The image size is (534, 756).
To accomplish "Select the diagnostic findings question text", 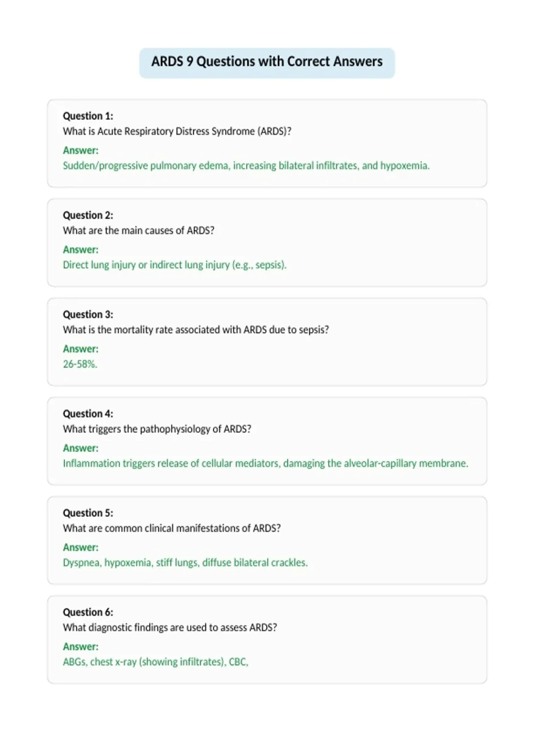I will tap(170, 627).
